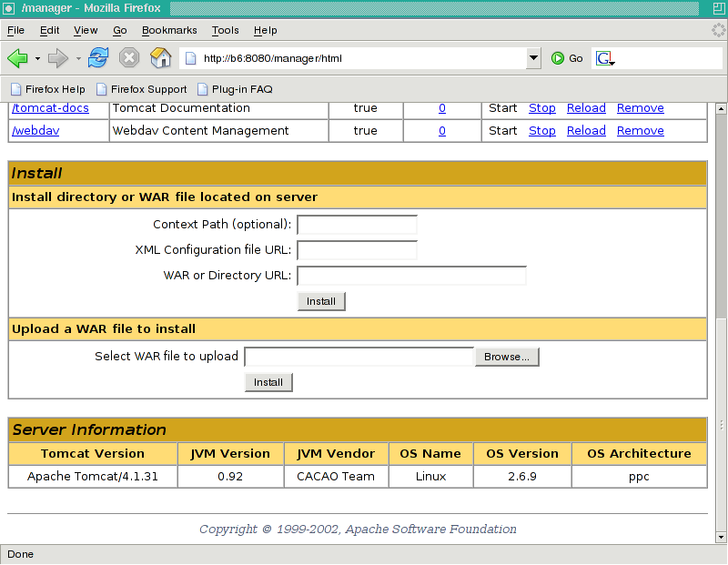Image resolution: width=728 pixels, height=565 pixels.
Task: Click the OS Name value 'Linux'
Action: click(430, 477)
